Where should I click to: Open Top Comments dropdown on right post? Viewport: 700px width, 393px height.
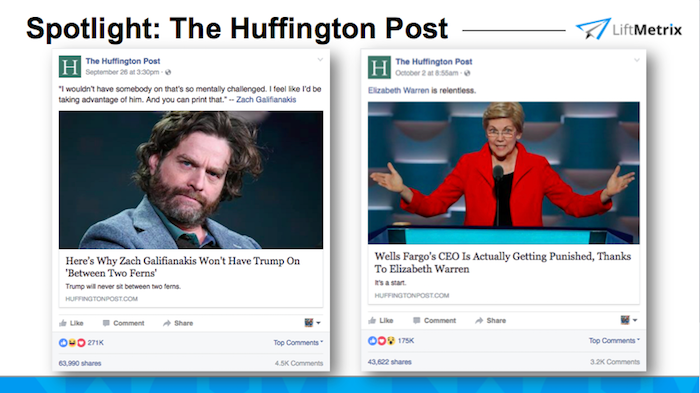(614, 340)
